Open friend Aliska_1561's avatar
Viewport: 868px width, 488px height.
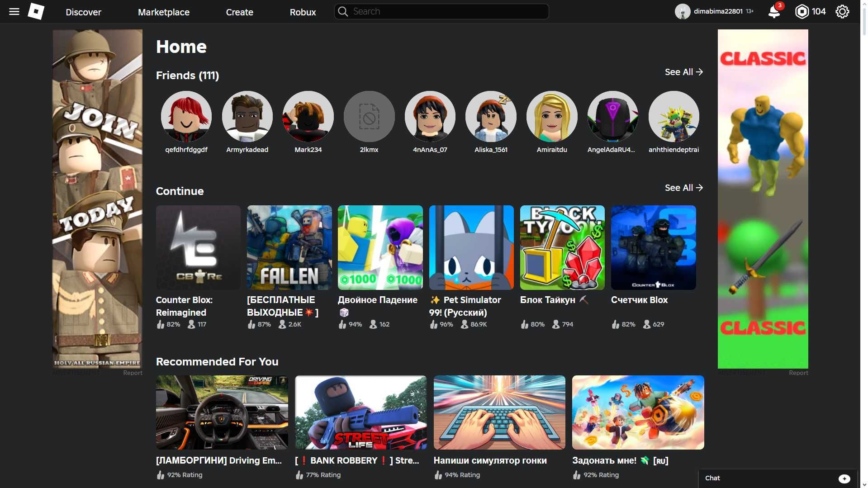click(x=491, y=117)
